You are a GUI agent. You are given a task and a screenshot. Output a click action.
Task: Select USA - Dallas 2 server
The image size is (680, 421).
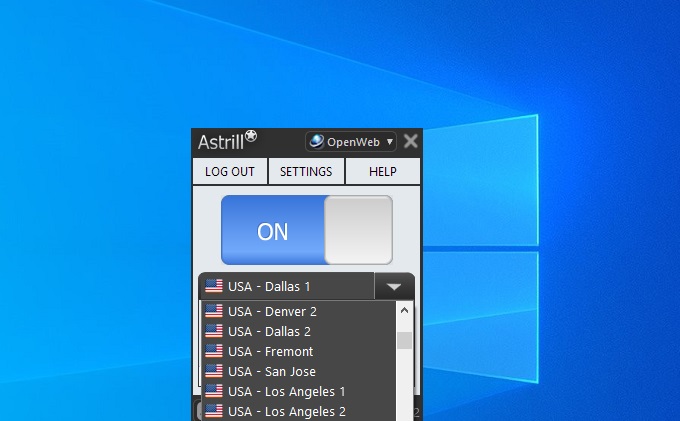click(298, 331)
